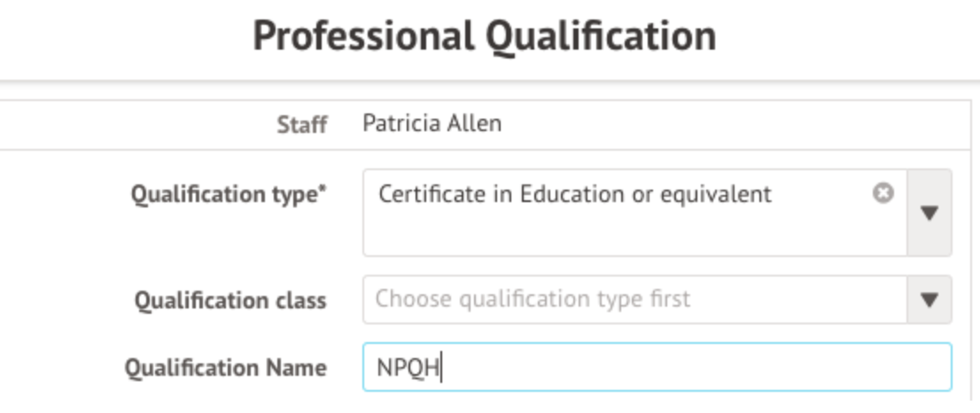Select 'Certificate in Education or equivalent' text
This screenshot has width=980, height=413.
tap(574, 193)
